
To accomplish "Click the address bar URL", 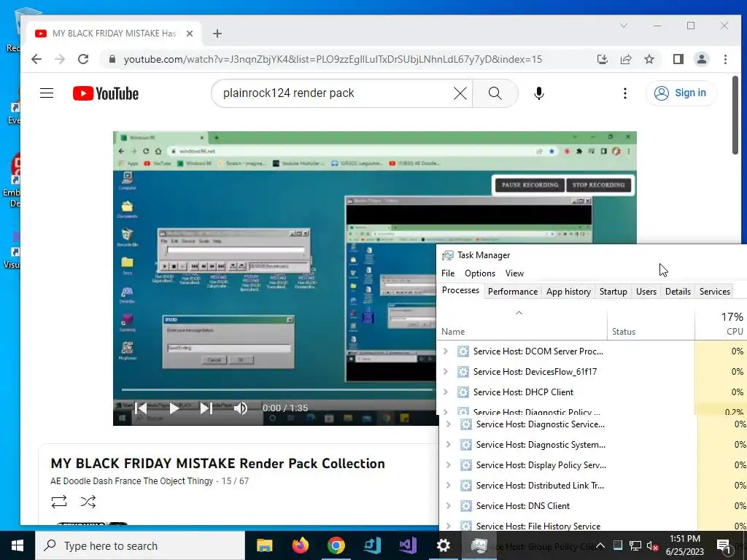I will 333,59.
